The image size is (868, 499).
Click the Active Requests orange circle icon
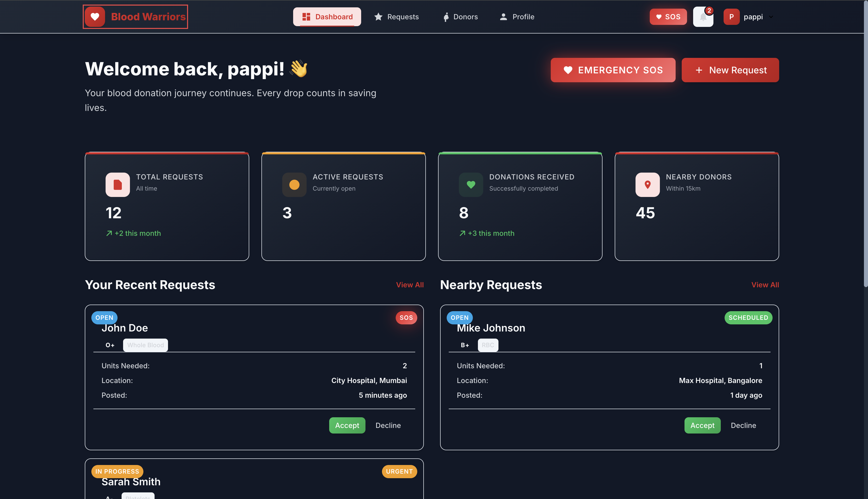pyautogui.click(x=294, y=185)
